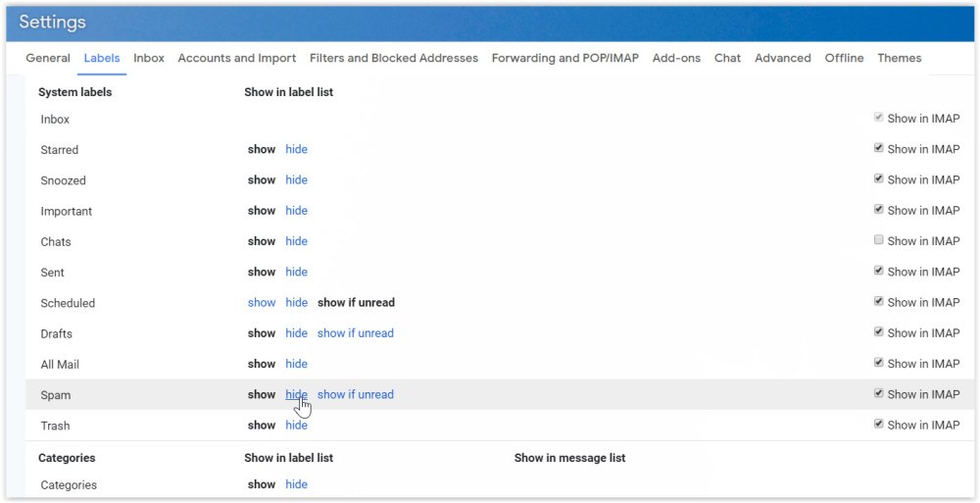Click the Show in message list heading
Image resolution: width=980 pixels, height=503 pixels.
pos(570,458)
